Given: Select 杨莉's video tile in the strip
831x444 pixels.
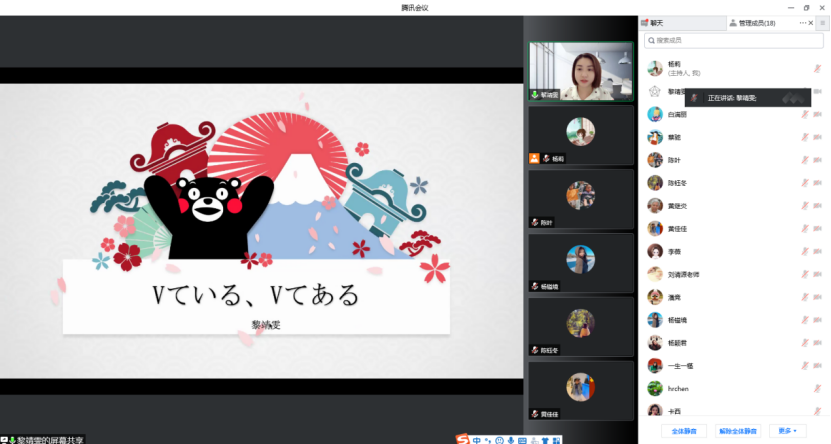Looking at the screenshot, I should coord(580,135).
